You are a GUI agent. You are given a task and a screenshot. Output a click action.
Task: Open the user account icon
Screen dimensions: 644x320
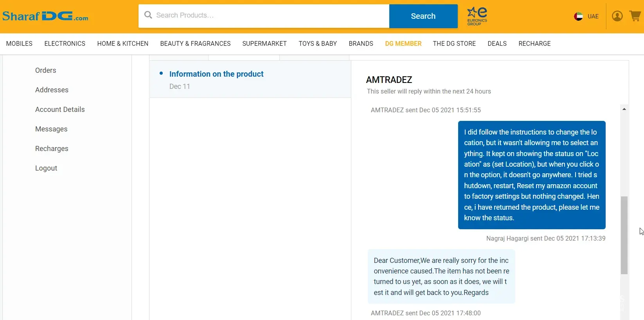tap(617, 16)
